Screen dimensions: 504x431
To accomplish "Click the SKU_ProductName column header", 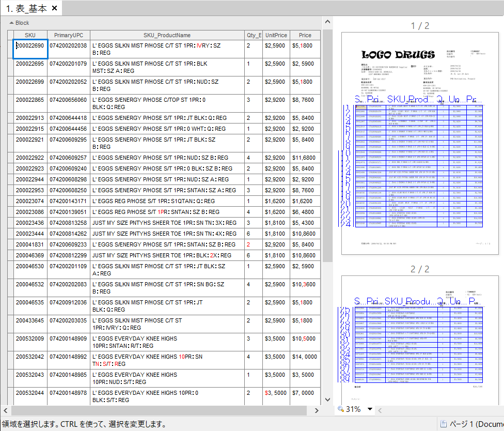I will click(x=167, y=35).
